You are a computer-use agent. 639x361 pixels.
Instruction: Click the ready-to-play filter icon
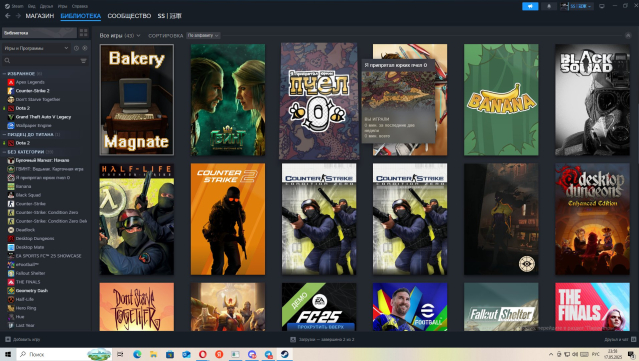tap(85, 48)
